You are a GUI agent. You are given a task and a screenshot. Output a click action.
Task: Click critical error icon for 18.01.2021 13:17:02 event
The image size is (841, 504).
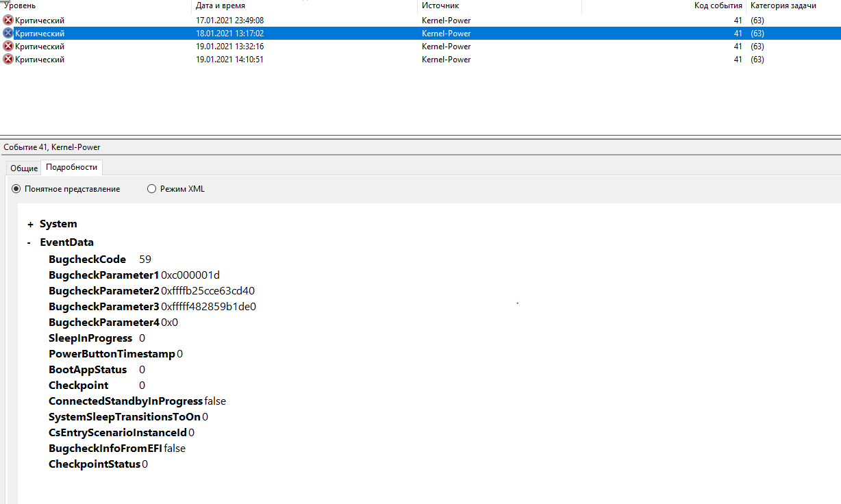pos(8,34)
